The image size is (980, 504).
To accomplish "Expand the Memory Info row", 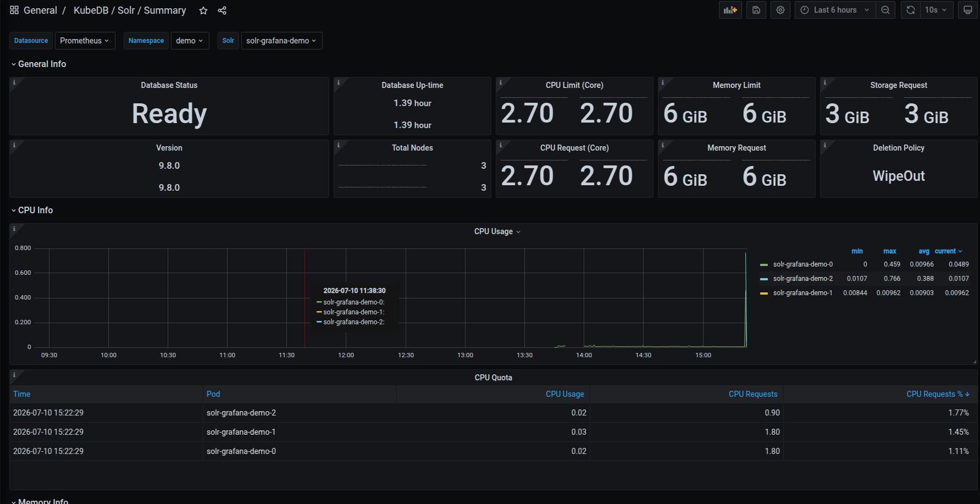I will 40,501.
